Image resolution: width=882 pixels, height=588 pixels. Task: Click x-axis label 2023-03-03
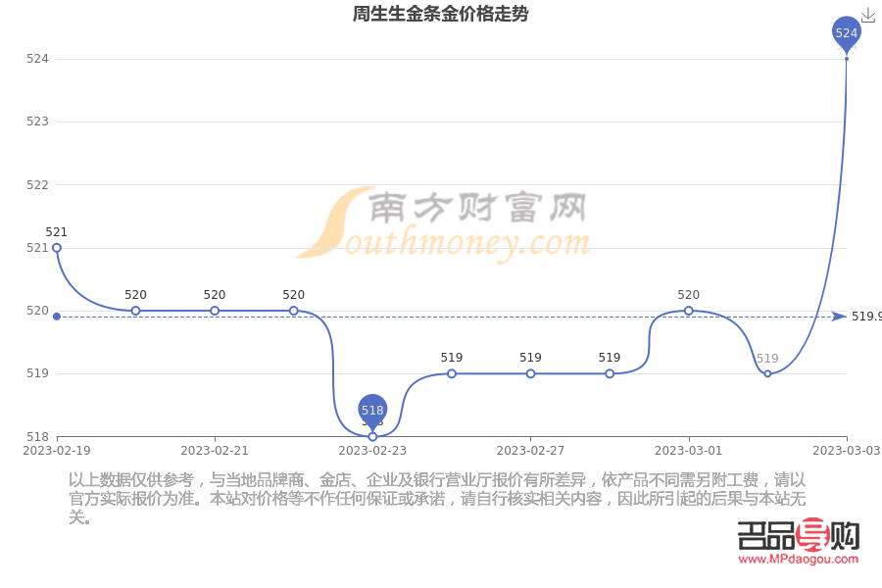[x=847, y=451]
